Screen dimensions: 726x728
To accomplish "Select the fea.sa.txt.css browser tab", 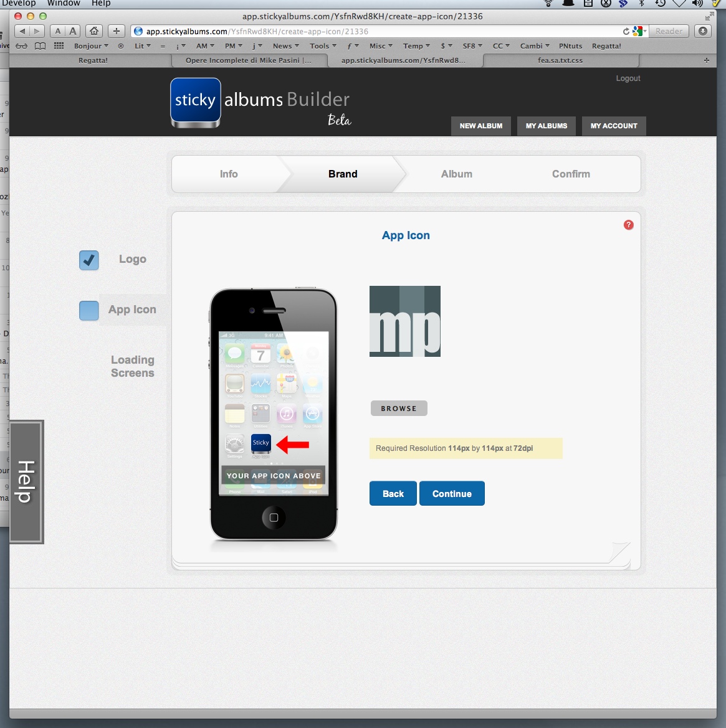I will click(x=560, y=60).
